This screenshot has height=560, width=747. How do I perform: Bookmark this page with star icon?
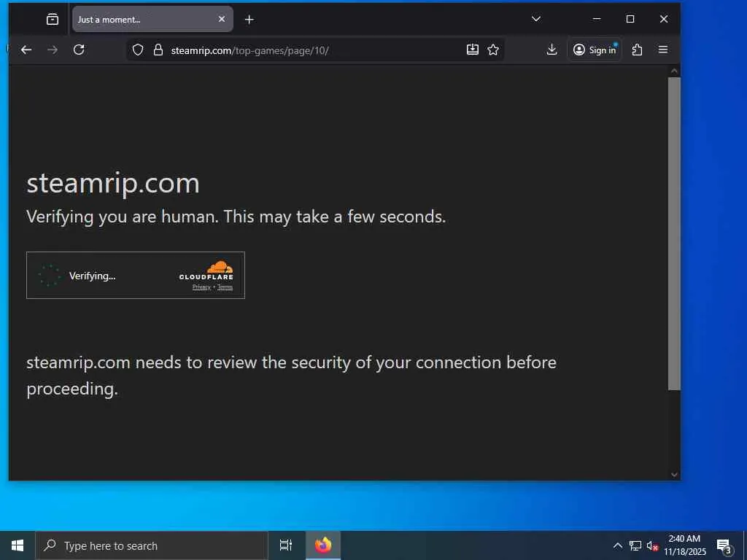coord(493,50)
